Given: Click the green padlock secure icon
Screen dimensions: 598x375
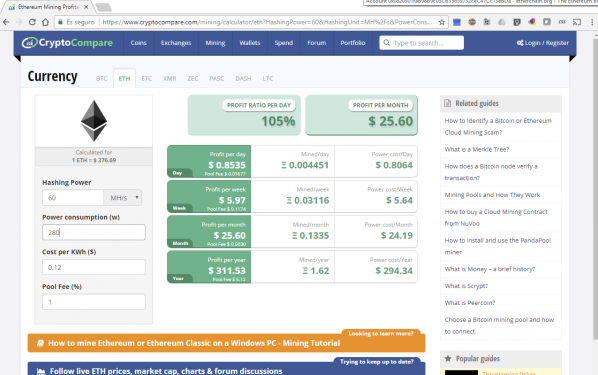Looking at the screenshot, I should (x=60, y=22).
